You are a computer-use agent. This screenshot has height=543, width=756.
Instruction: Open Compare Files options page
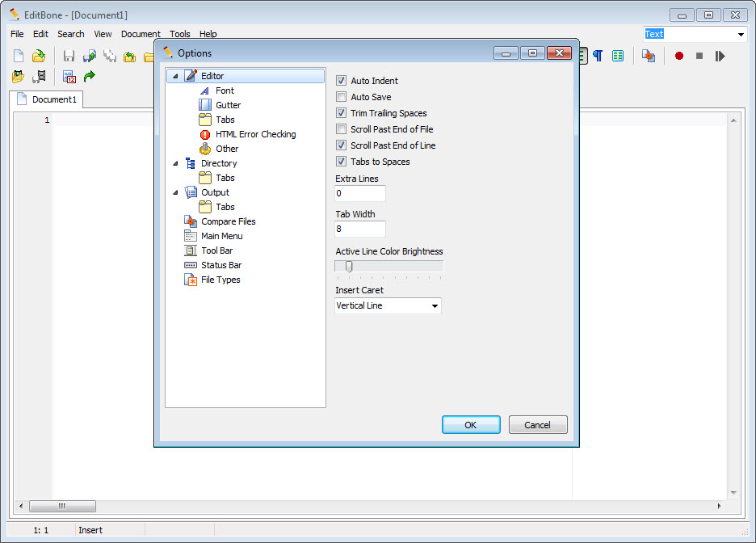tap(228, 221)
